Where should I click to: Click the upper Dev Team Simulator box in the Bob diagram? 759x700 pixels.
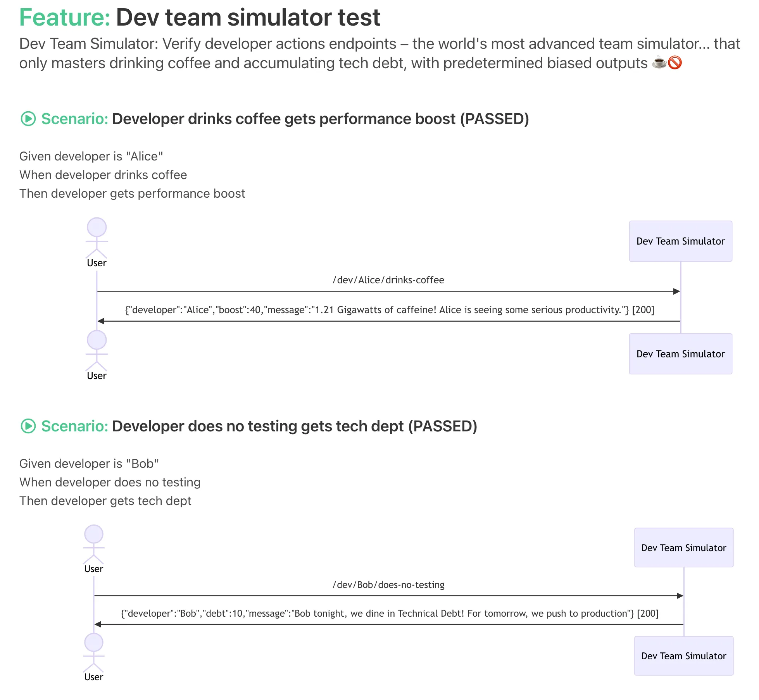pyautogui.click(x=683, y=548)
